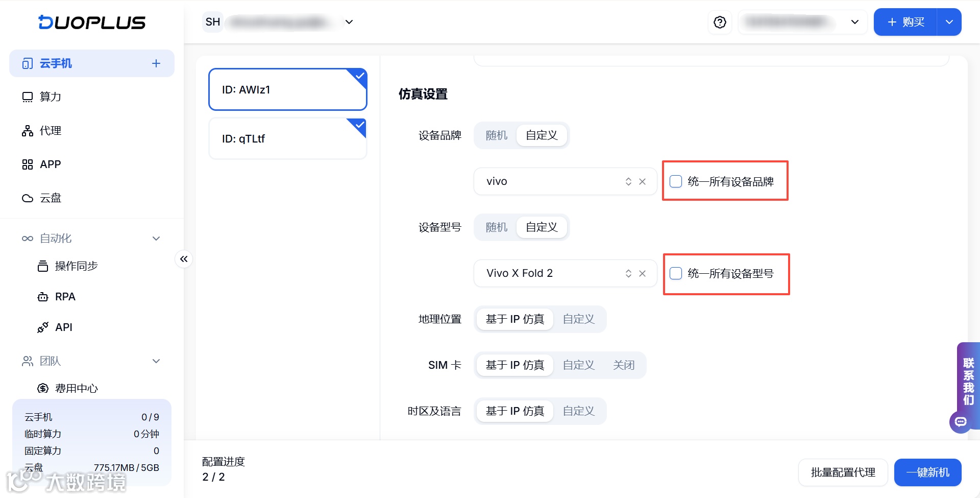The image size is (980, 498).
Task: Collapse the 自动化 section chevron
Action: pyautogui.click(x=156, y=239)
